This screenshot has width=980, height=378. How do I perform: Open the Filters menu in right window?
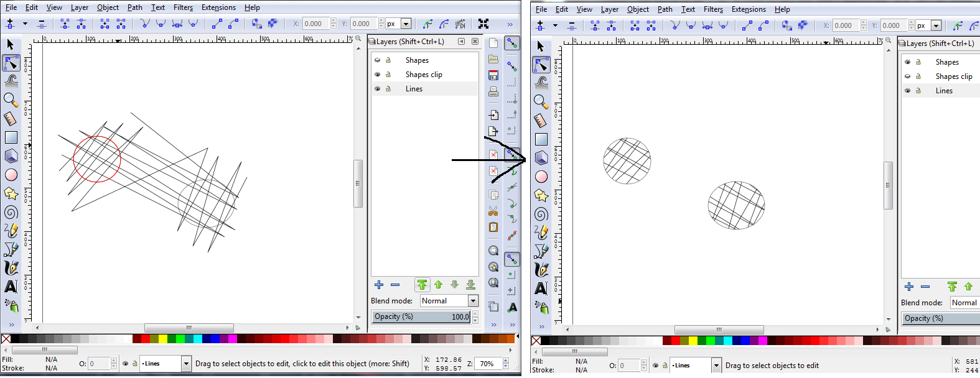713,9
